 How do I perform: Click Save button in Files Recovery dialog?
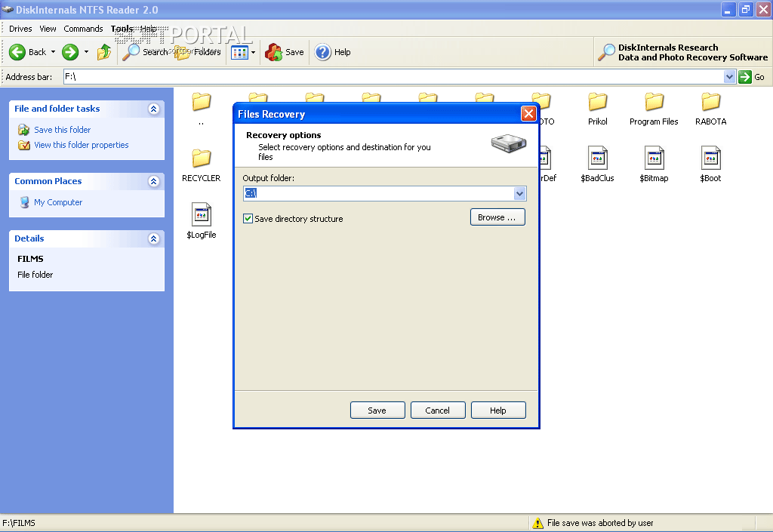(x=377, y=411)
